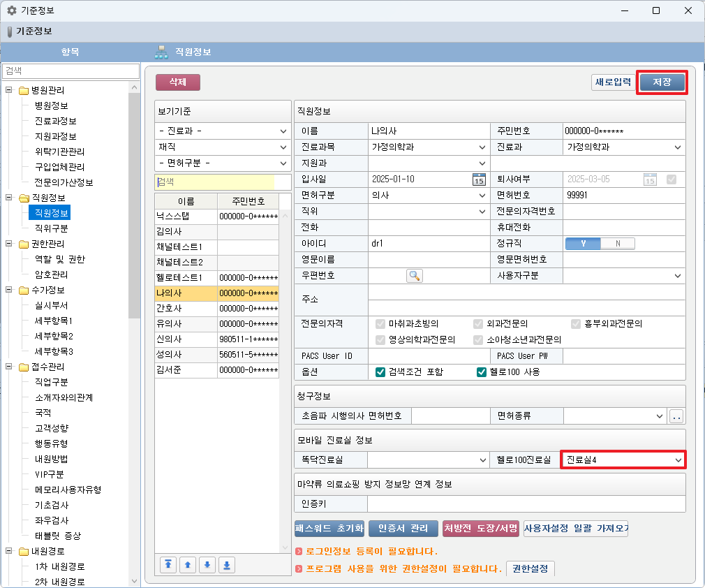Viewport: 705px width, 588px height.
Task: Open 병원정보 from the sidebar tree
Action: (51, 105)
